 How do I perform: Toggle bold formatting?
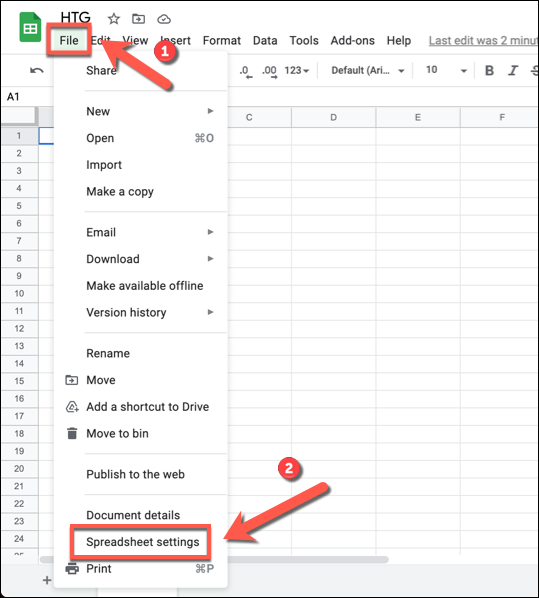(x=489, y=70)
